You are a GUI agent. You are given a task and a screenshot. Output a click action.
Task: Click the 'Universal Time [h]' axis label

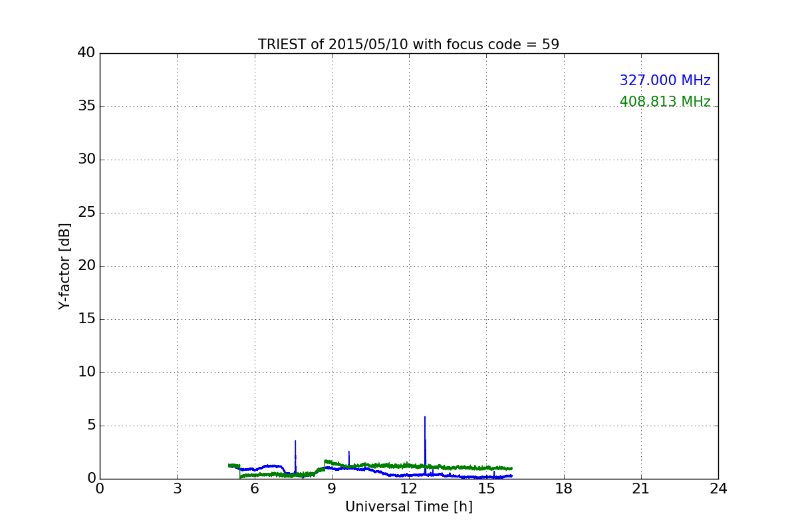[409, 507]
